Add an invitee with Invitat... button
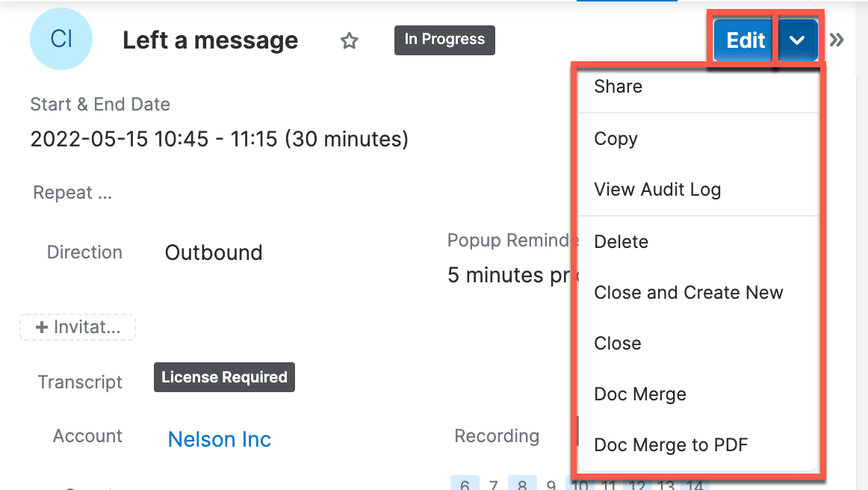 (x=78, y=327)
